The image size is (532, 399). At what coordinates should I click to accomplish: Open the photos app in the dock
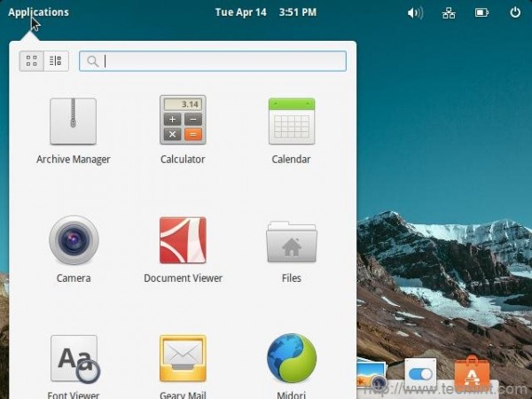point(372,375)
